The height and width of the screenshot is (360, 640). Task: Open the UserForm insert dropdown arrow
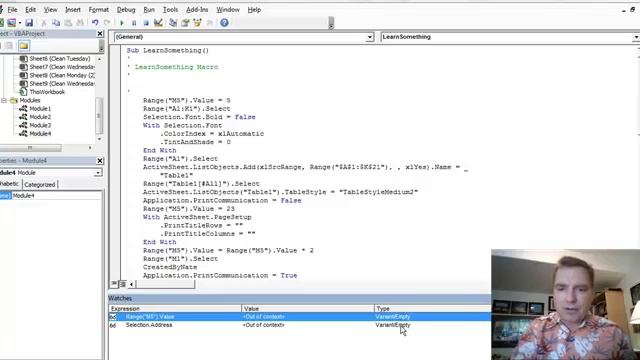coord(20,23)
